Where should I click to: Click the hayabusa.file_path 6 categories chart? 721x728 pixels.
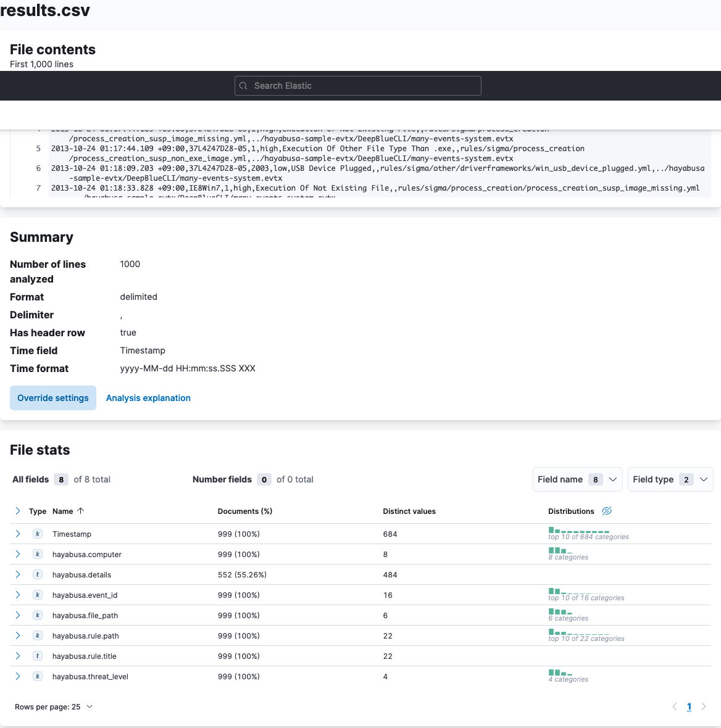click(x=561, y=612)
